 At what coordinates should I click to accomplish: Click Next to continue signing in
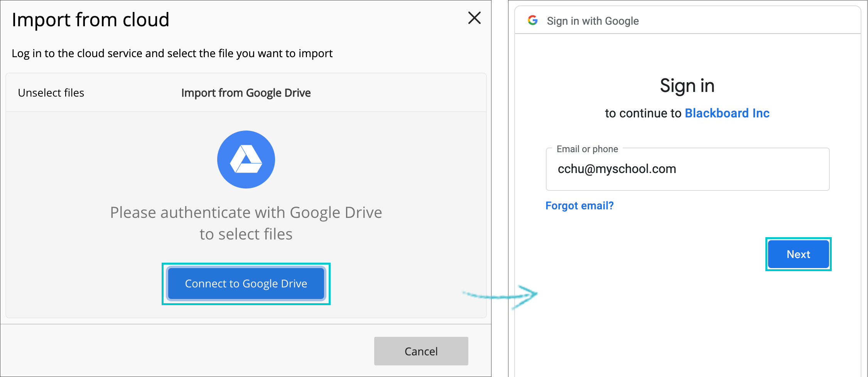pos(798,254)
